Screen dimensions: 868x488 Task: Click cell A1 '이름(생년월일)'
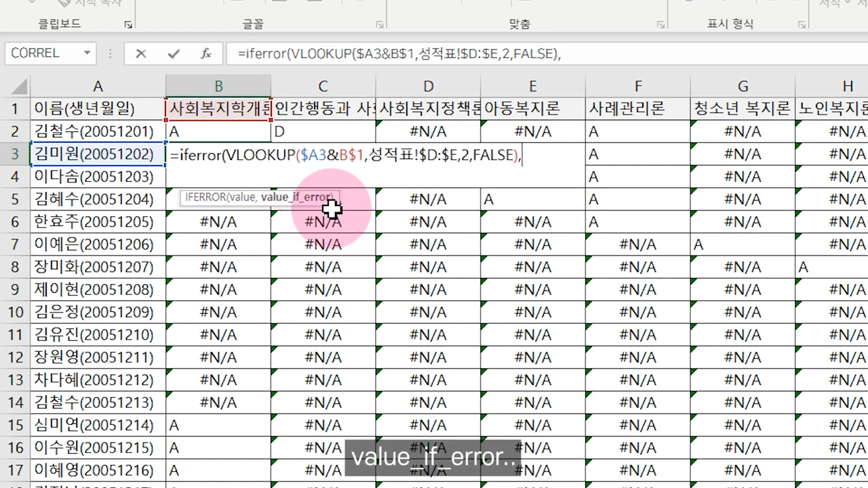pos(98,108)
